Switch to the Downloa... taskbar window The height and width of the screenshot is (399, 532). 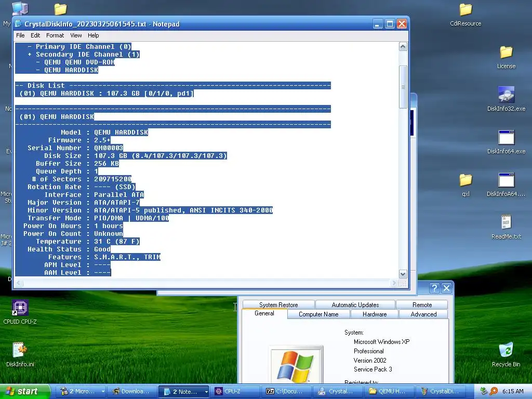tap(132, 391)
